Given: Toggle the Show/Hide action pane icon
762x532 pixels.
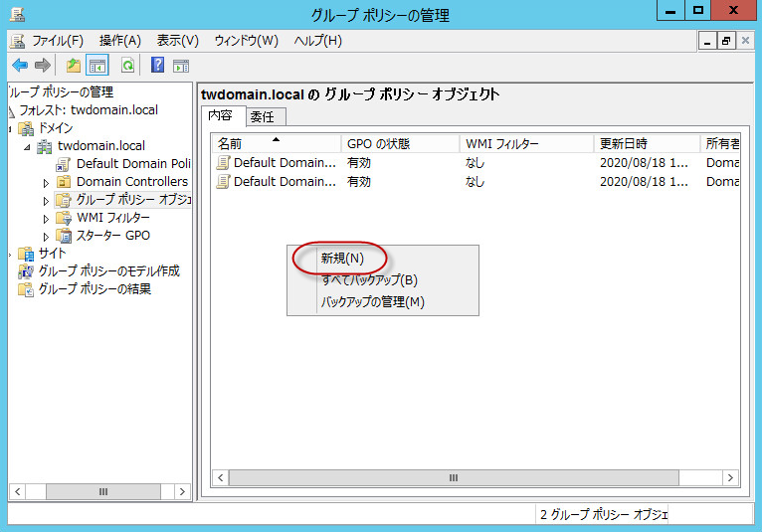Looking at the screenshot, I should point(180,66).
